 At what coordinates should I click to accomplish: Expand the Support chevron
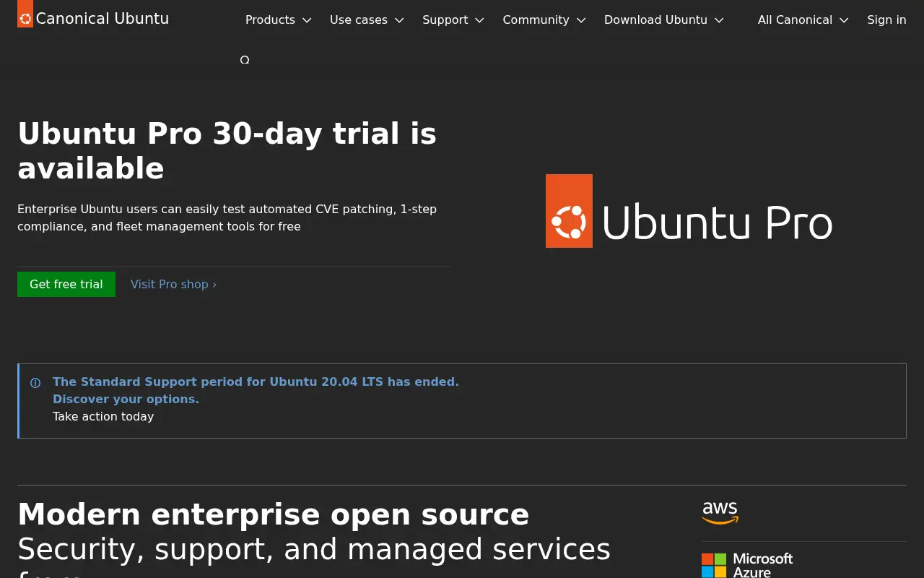pos(480,20)
